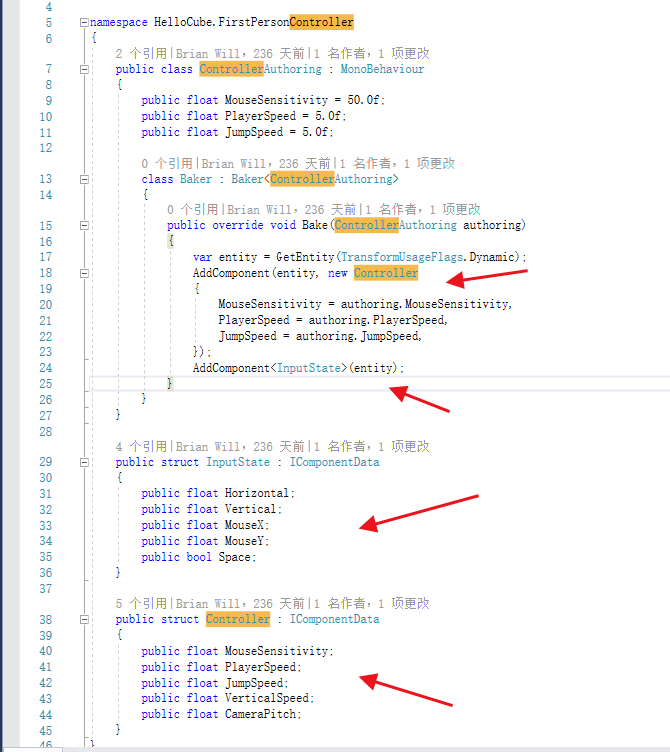Click InputState in AddComponent generic call
This screenshot has height=752, width=670.
309,368
